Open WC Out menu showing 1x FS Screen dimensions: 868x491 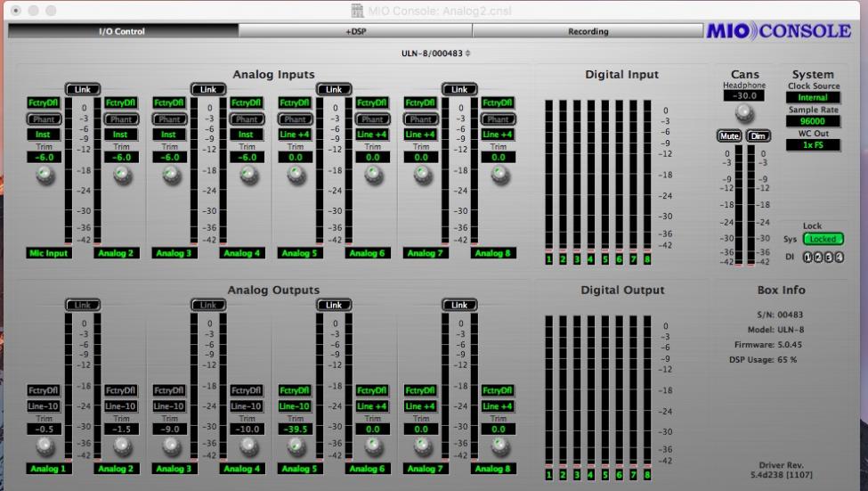point(813,145)
